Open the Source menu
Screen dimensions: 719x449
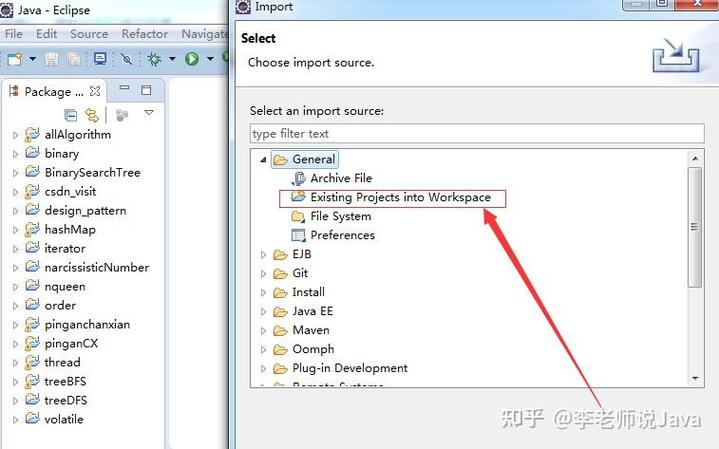pos(89,33)
